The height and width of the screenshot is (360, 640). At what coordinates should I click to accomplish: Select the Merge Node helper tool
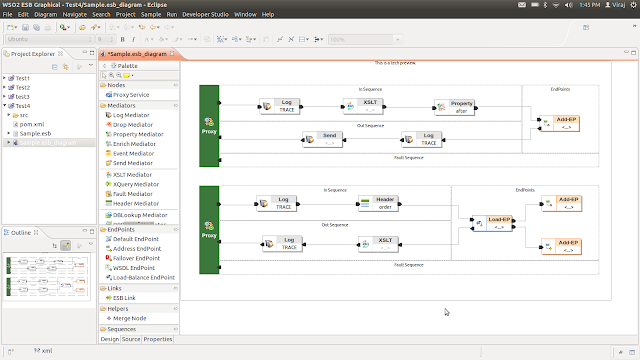pos(126,318)
